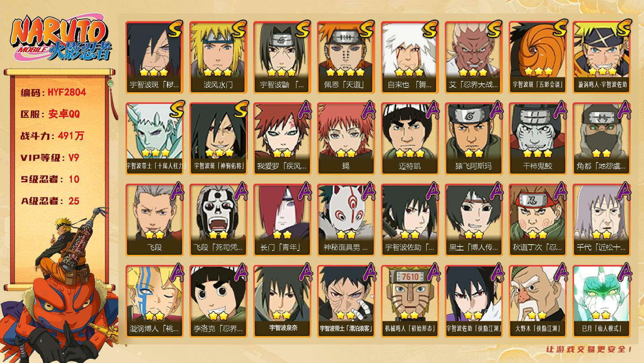Choose the 猿飞阿斯玛 character card
The height and width of the screenshot is (363, 644).
[473, 139]
